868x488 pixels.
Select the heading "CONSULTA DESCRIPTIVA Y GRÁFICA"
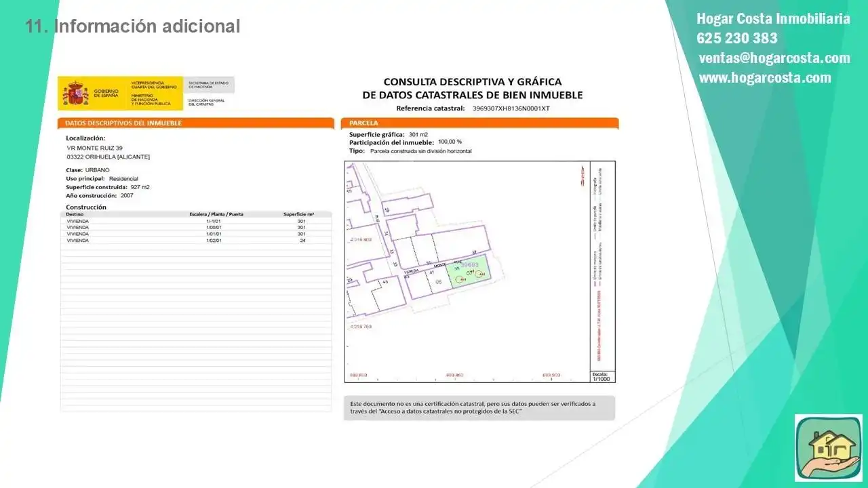pos(473,82)
